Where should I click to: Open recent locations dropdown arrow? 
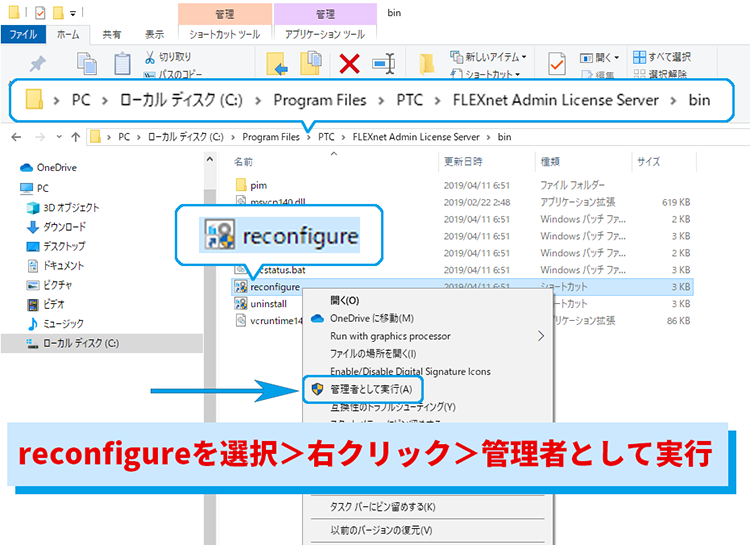(x=59, y=137)
